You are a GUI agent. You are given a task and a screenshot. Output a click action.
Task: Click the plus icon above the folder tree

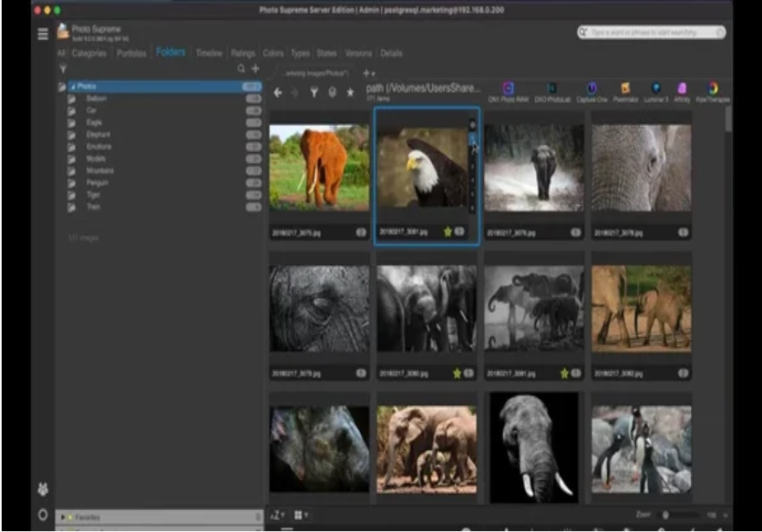coord(255,69)
